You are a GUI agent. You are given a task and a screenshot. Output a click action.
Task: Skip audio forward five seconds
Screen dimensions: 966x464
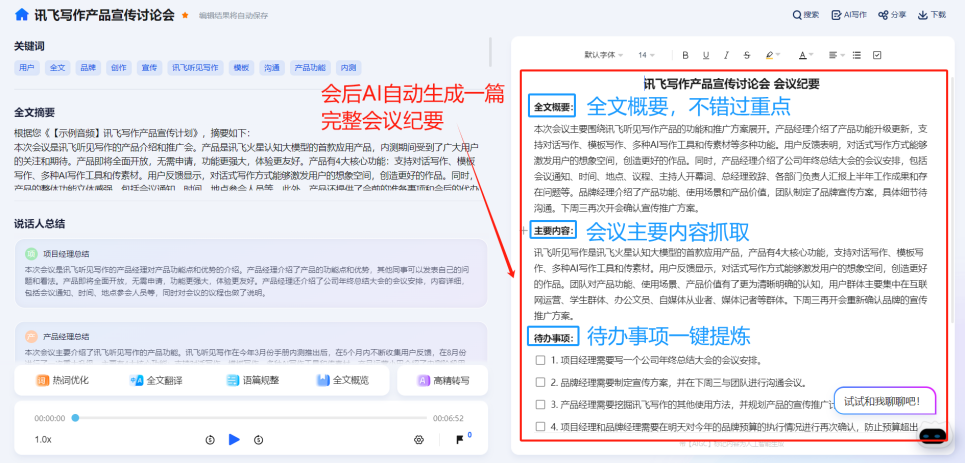click(x=258, y=439)
